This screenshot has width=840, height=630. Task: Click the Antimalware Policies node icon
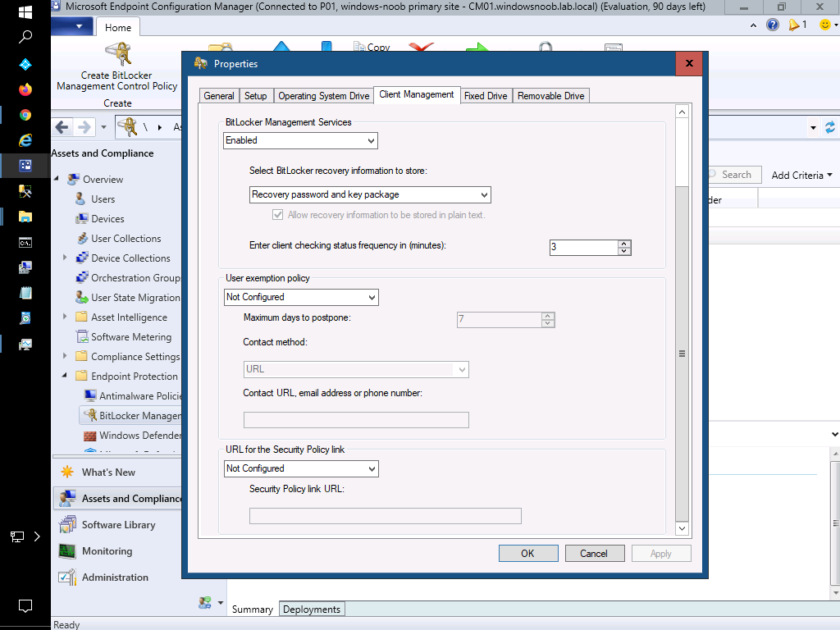[90, 396]
